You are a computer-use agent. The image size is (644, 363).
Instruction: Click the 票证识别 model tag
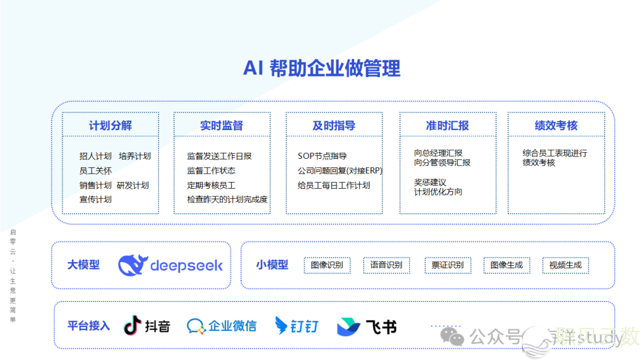click(x=447, y=265)
